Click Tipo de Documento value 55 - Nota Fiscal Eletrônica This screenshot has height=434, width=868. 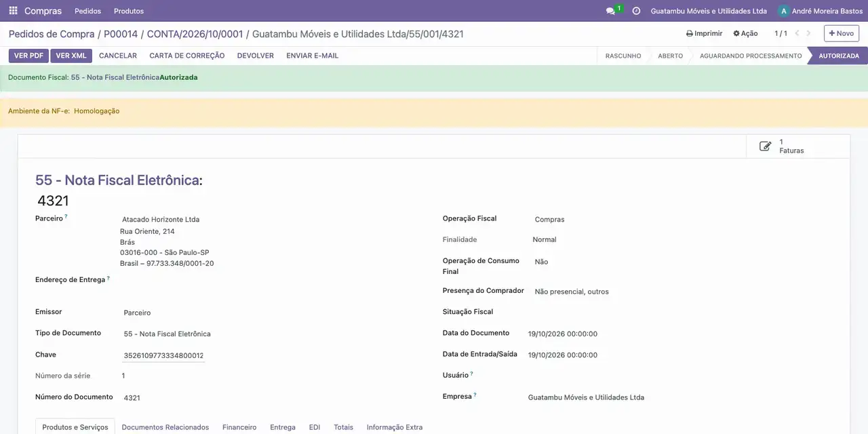(167, 334)
